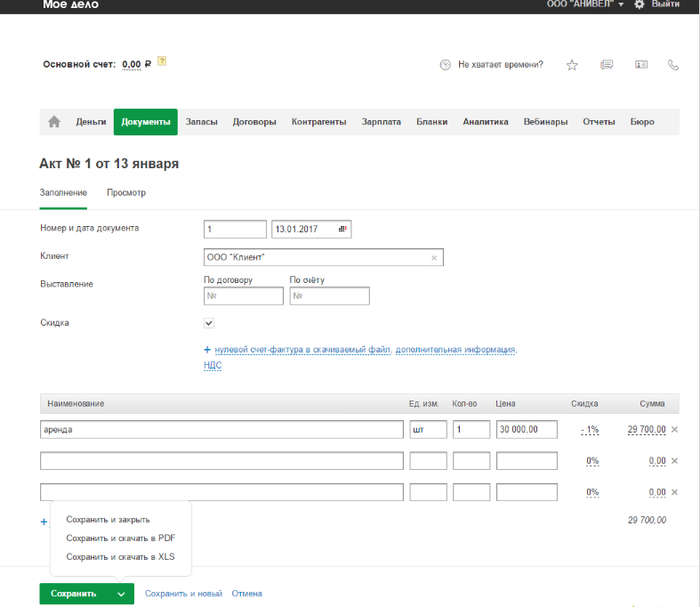Click the phone call icon
This screenshot has height=607, width=700.
(673, 65)
